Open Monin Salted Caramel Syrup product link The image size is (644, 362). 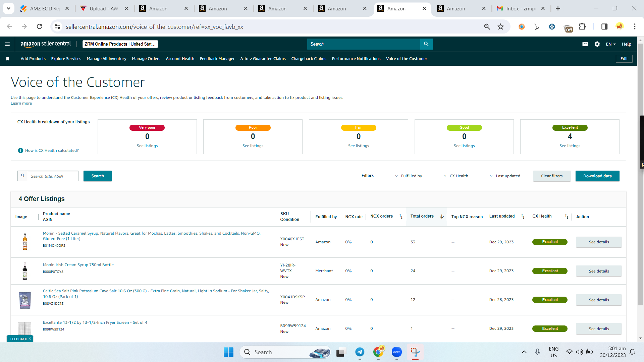[x=152, y=236]
